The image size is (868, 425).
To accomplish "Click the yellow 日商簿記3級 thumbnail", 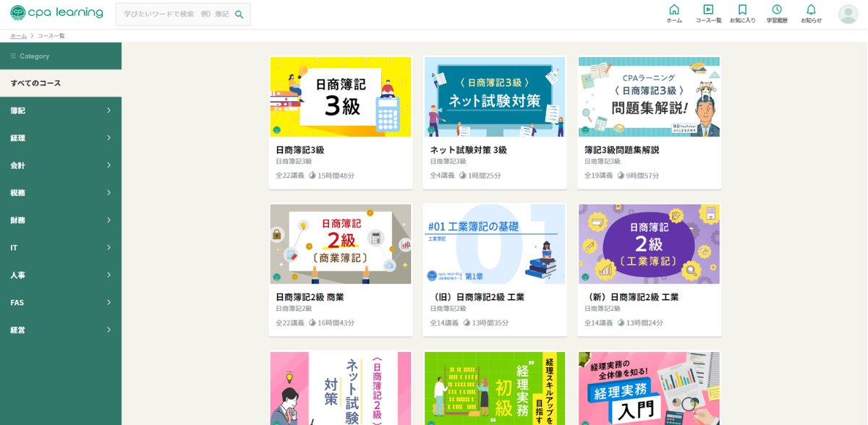I will [x=341, y=97].
